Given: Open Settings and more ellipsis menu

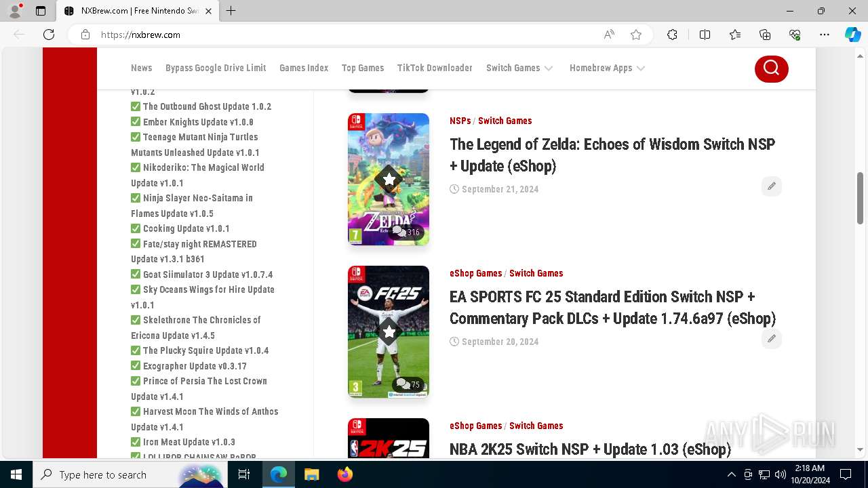Looking at the screenshot, I should tap(825, 35).
